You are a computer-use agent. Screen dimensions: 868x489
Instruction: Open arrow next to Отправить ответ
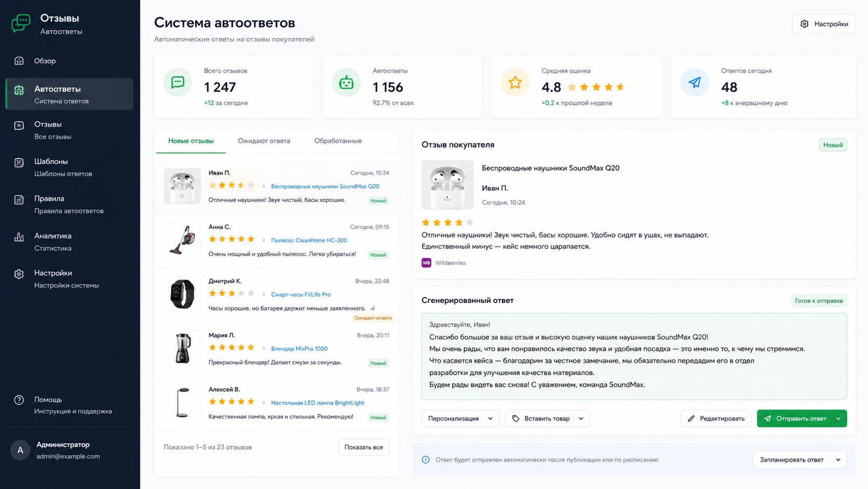[x=838, y=418]
